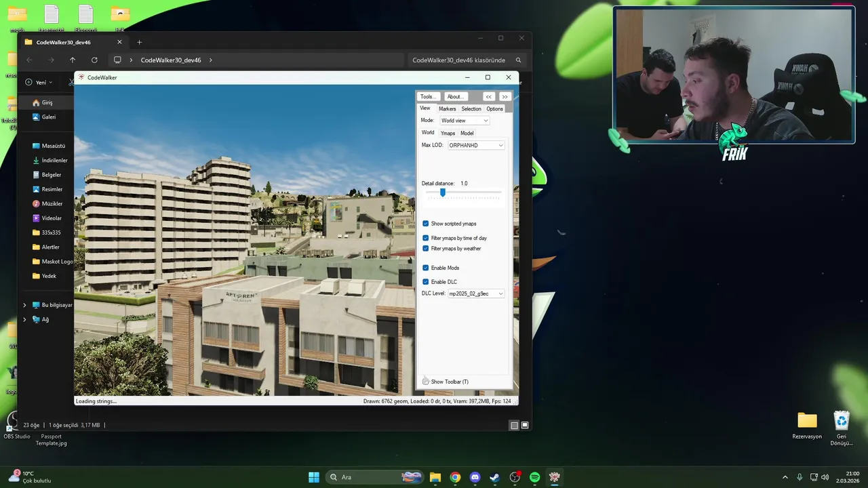
Task: Click the taskbar Ara search box
Action: click(x=375, y=477)
